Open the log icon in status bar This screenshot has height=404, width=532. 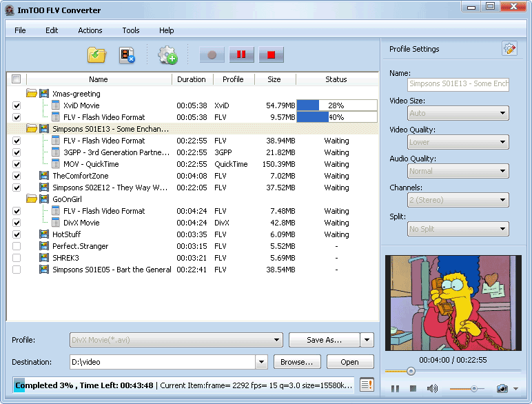point(367,385)
